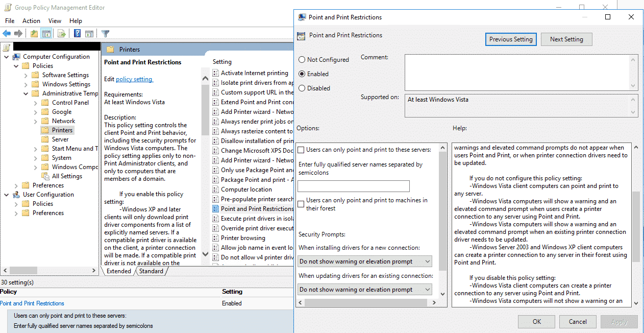
Task: Expand the Software Settings tree node
Action: click(x=26, y=75)
